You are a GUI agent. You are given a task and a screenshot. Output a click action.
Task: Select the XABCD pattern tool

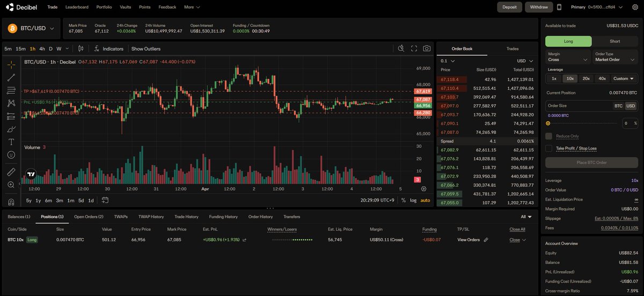coord(11,103)
